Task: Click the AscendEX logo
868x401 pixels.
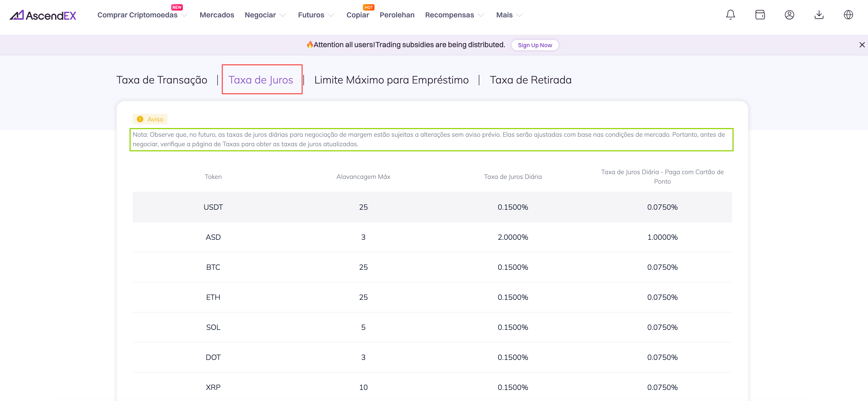Action: click(x=43, y=15)
